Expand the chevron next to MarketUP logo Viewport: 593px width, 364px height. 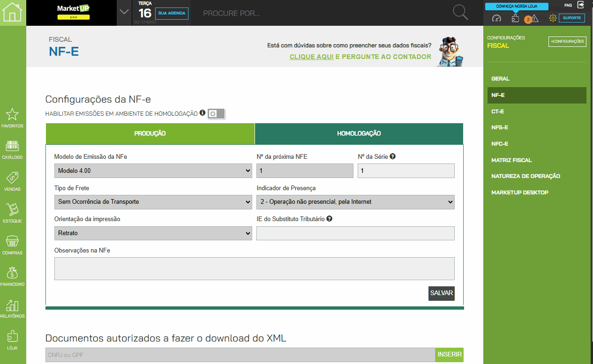(x=124, y=12)
